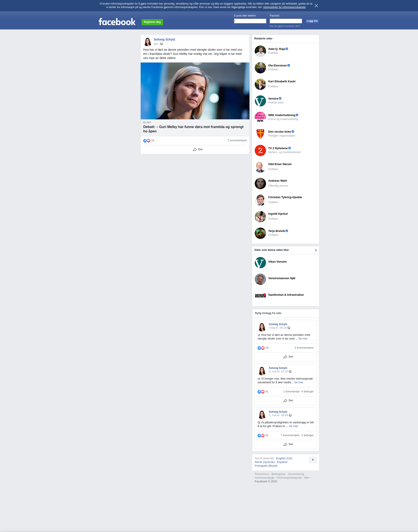Focus the E-post eller telefon field
Viewport: 418px width, 532px height.
pyautogui.click(x=250, y=21)
